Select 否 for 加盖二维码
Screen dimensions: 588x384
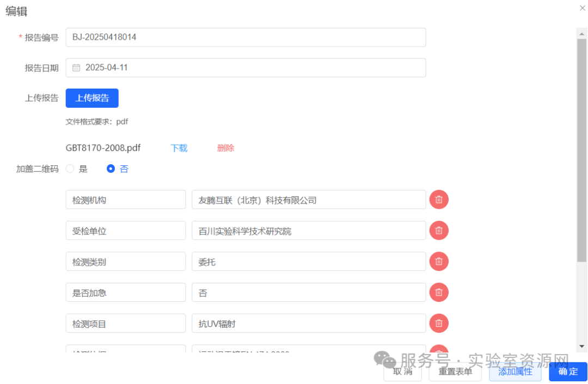click(111, 169)
